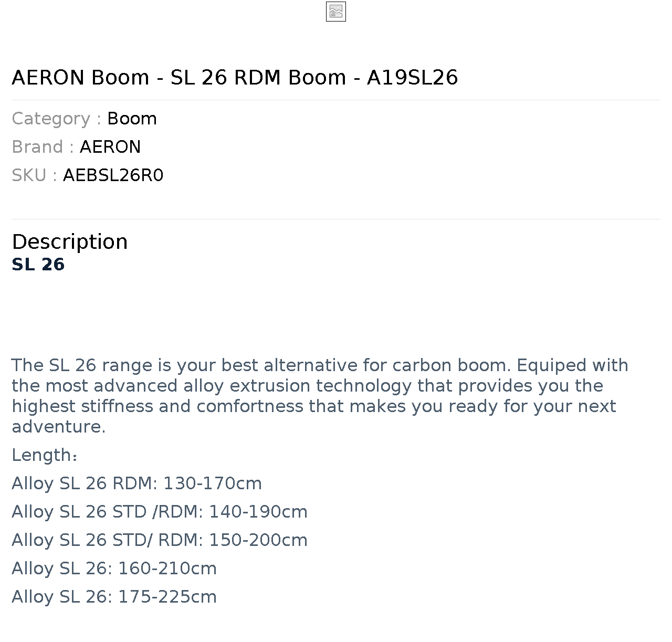Click the Alloy SL 26 RDM 130-170cm line
The height and width of the screenshot is (642, 672).
coord(136,483)
